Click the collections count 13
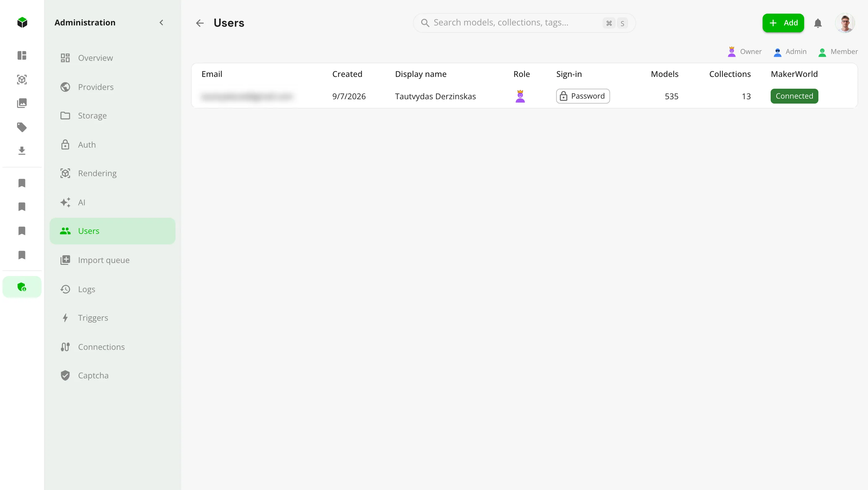 746,96
